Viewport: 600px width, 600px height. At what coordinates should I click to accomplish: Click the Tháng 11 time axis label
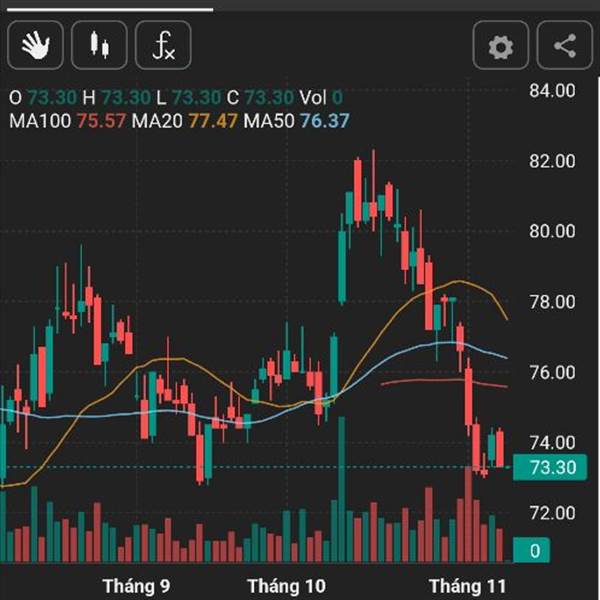click(x=468, y=586)
